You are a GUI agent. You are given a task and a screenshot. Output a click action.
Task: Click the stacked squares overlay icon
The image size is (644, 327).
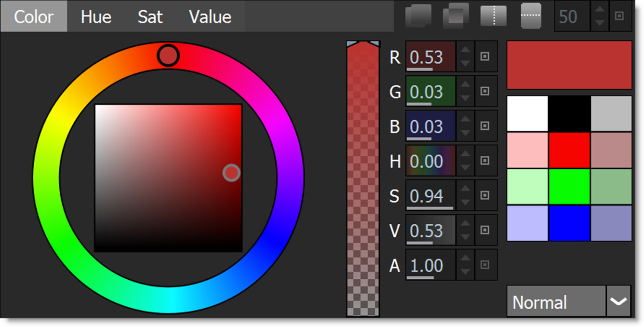pos(418,16)
